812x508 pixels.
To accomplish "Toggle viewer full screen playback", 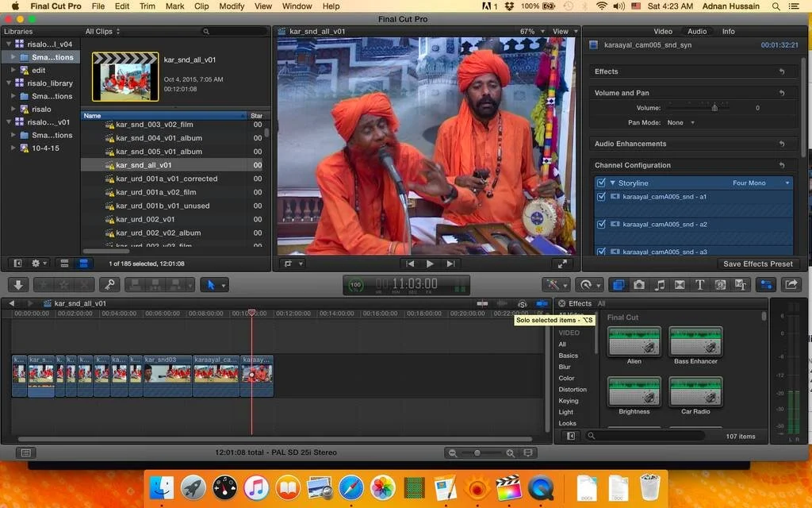I will tap(561, 264).
